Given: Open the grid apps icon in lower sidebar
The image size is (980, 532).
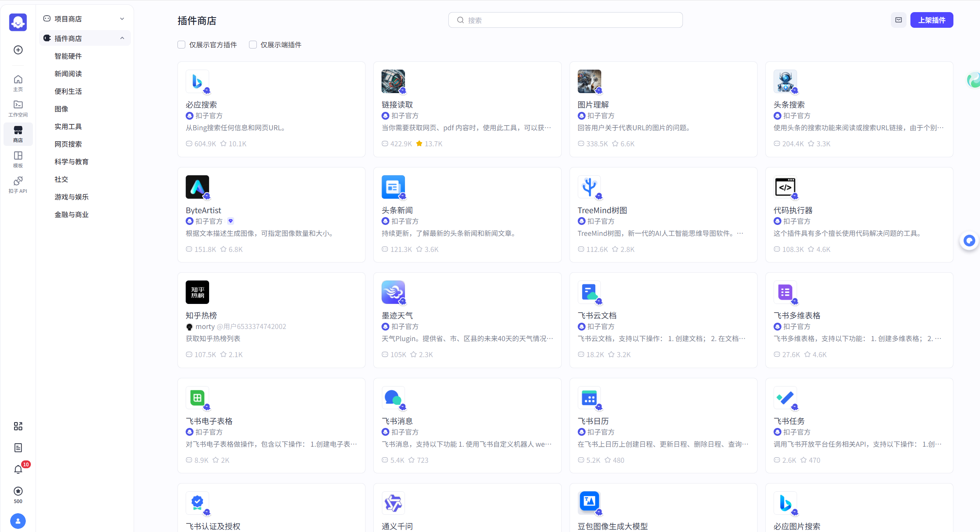Looking at the screenshot, I should click(18, 426).
